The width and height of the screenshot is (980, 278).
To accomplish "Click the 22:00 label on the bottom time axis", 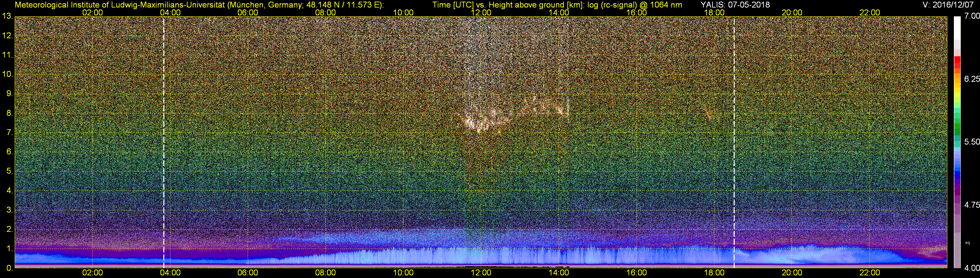I will click(870, 273).
